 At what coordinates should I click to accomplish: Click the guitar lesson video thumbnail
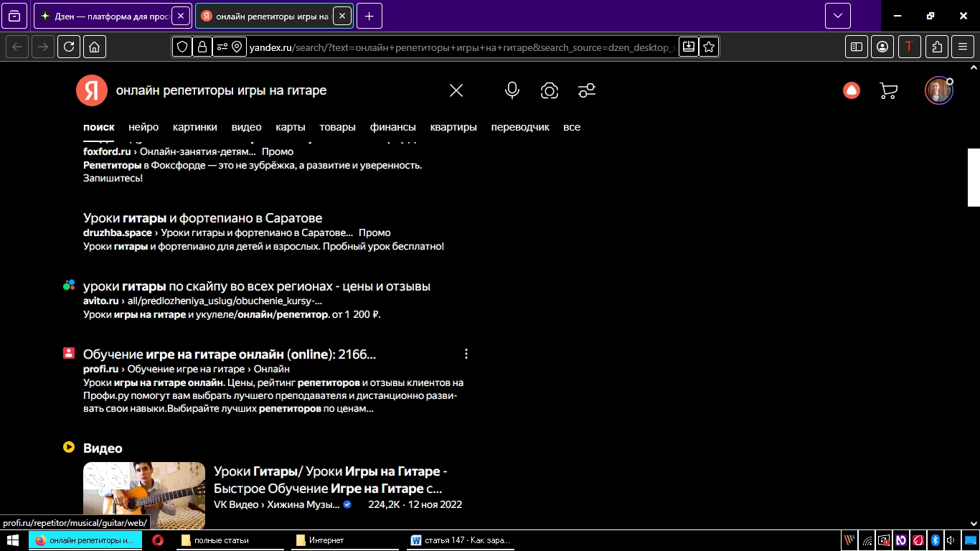(x=144, y=495)
